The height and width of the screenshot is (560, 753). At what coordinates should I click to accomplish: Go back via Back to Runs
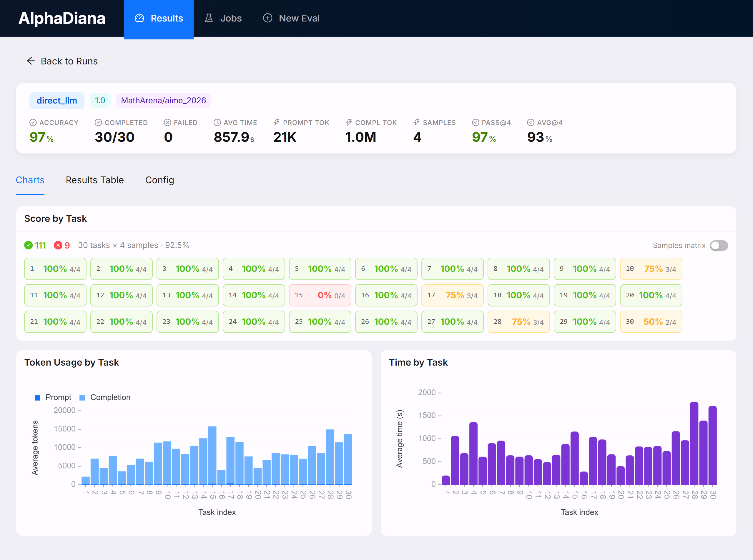62,61
